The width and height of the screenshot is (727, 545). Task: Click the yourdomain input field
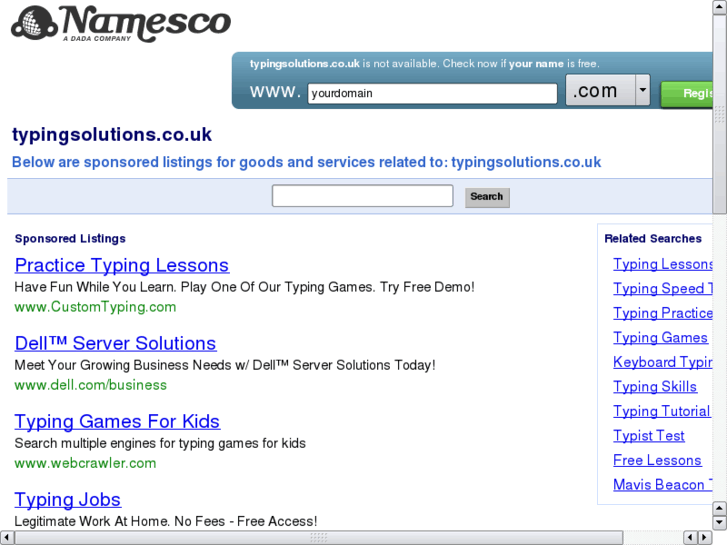[x=432, y=93]
